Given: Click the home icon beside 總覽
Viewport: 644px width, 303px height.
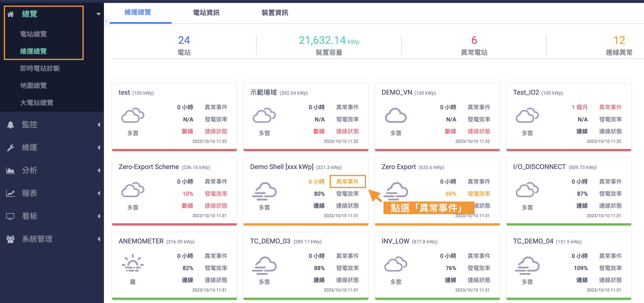Looking at the screenshot, I should (11, 14).
